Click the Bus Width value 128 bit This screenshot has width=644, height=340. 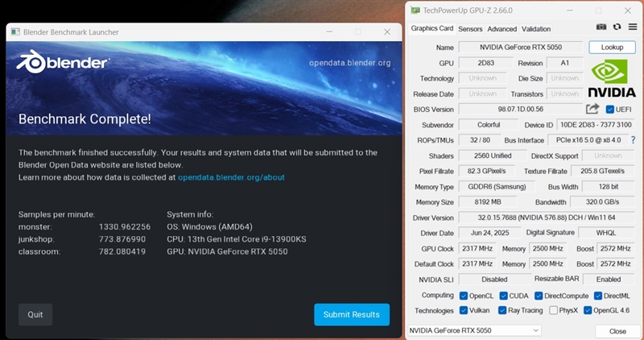tap(608, 187)
